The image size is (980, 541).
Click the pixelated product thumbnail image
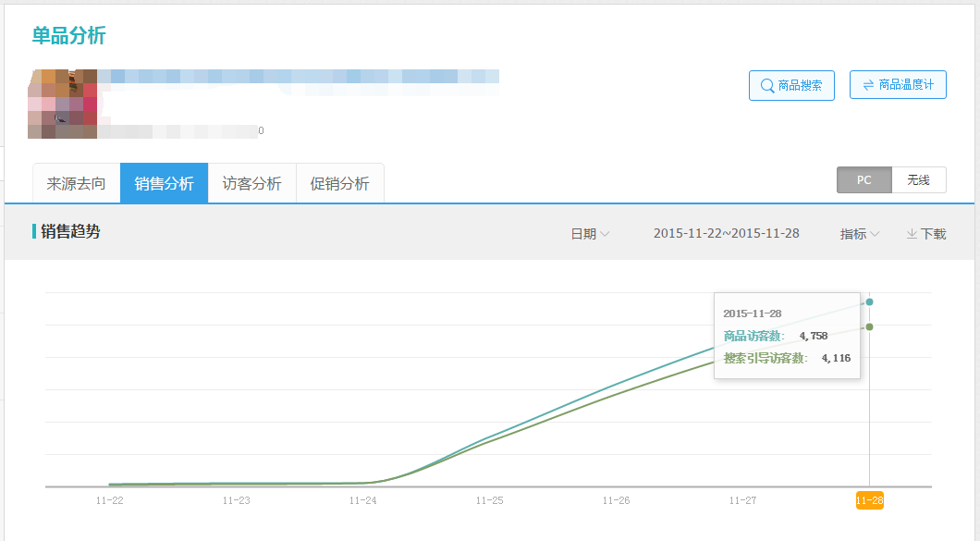(62, 104)
